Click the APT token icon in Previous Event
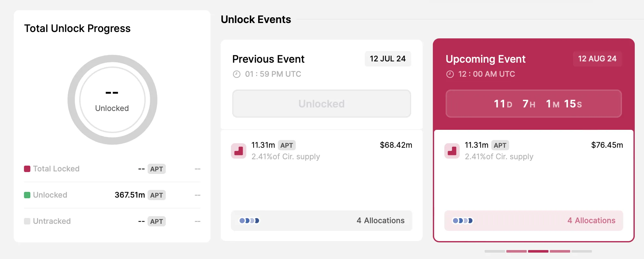Image resolution: width=644 pixels, height=259 pixels. [x=239, y=151]
